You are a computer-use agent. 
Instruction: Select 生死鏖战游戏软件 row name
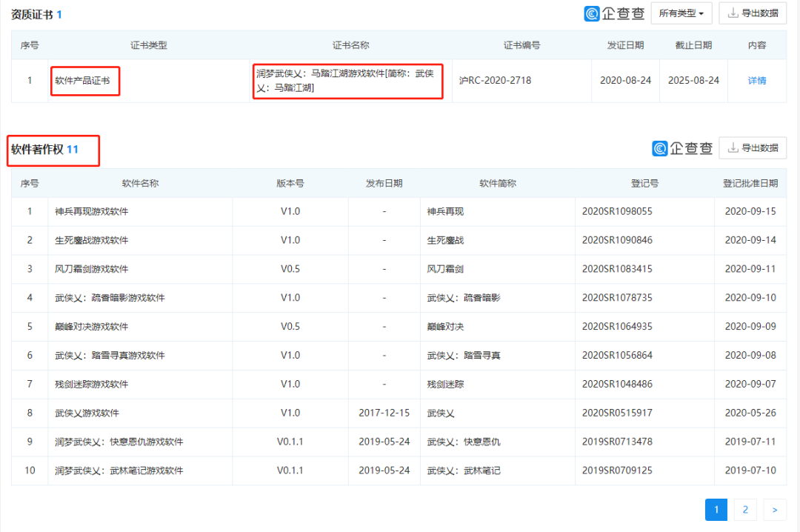click(91, 240)
